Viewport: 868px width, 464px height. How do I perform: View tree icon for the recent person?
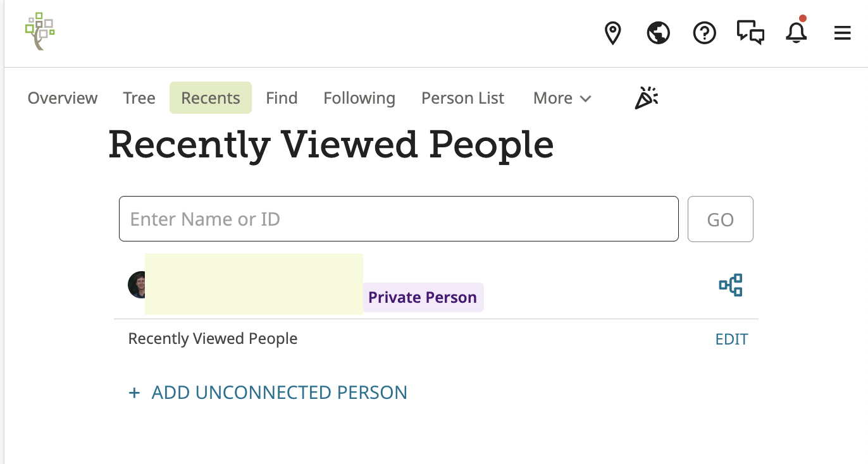(x=731, y=285)
